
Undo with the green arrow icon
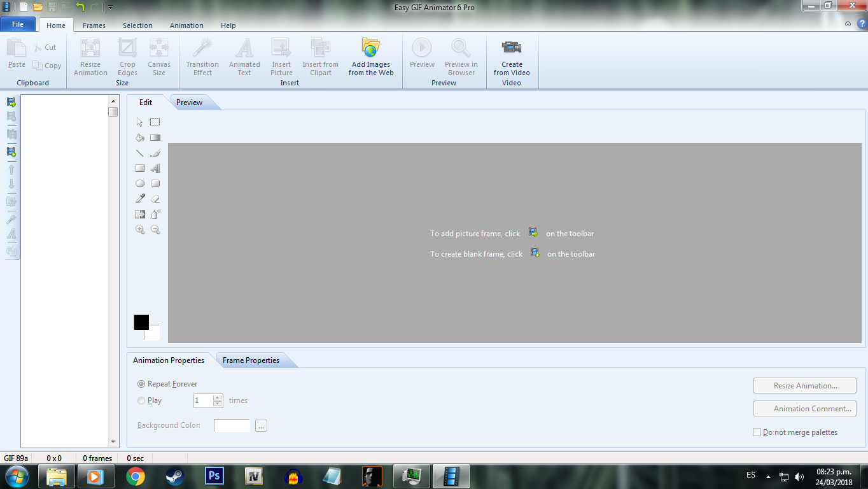click(x=80, y=7)
